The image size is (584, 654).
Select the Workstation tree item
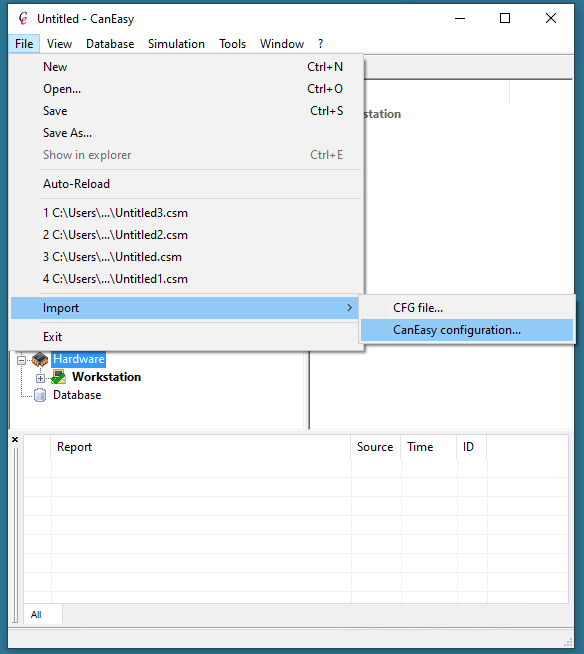point(106,377)
